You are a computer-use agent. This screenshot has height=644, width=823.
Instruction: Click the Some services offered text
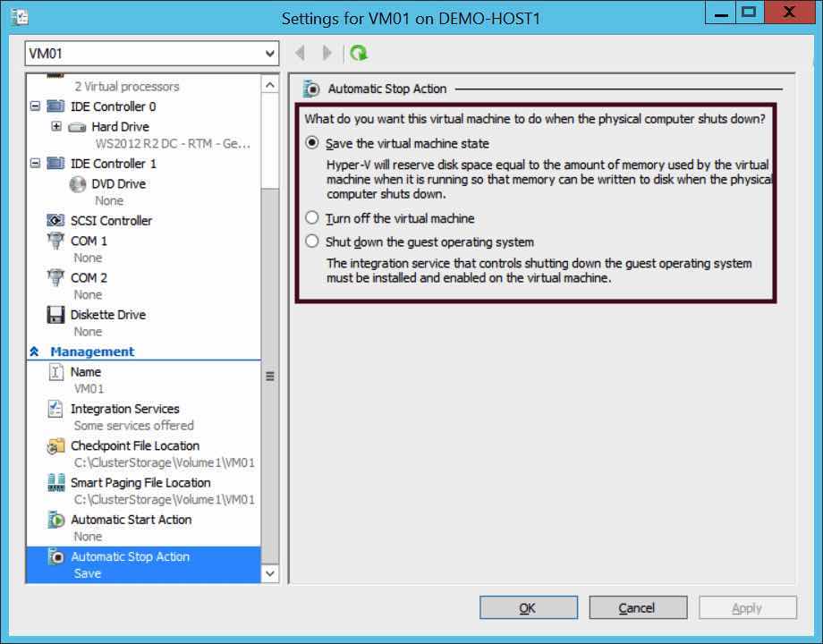[134, 426]
